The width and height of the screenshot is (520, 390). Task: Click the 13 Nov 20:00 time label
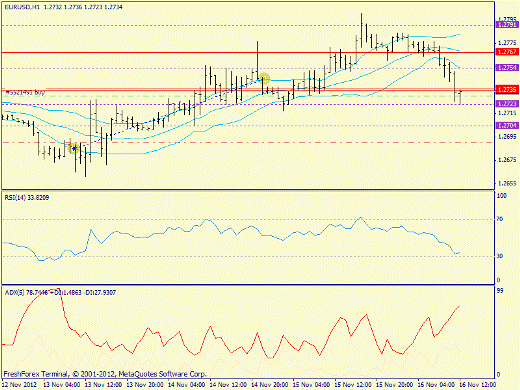pos(145,385)
